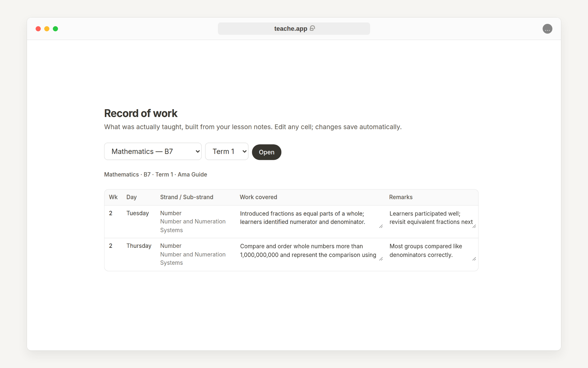Screen dimensions: 588x368
Task: Click the red close window button
Action: click(38, 29)
